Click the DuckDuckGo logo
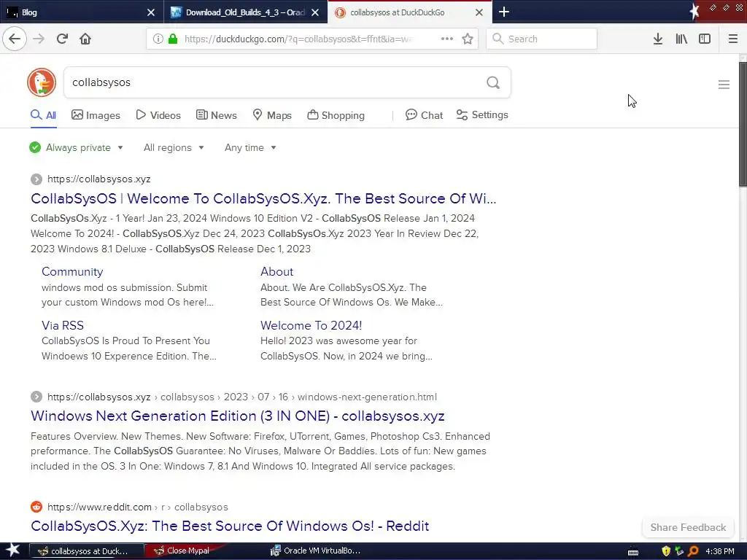Screen dimensions: 747x560 [x=42, y=82]
